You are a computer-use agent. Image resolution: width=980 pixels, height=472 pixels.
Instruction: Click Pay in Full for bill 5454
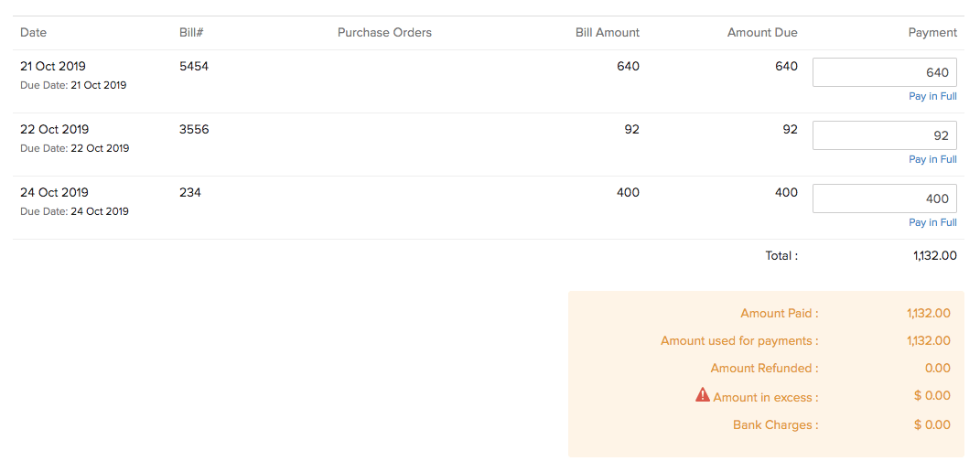pos(932,96)
